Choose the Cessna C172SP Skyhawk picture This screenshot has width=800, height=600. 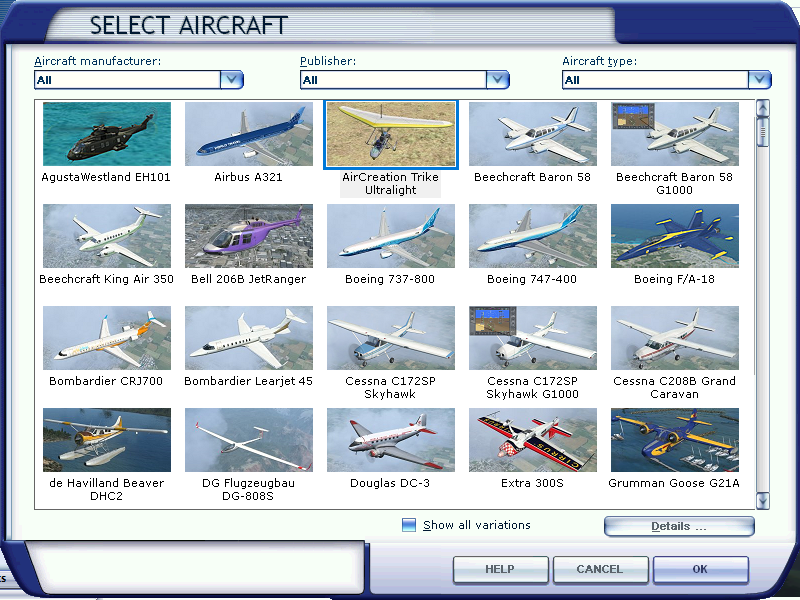[x=391, y=338]
